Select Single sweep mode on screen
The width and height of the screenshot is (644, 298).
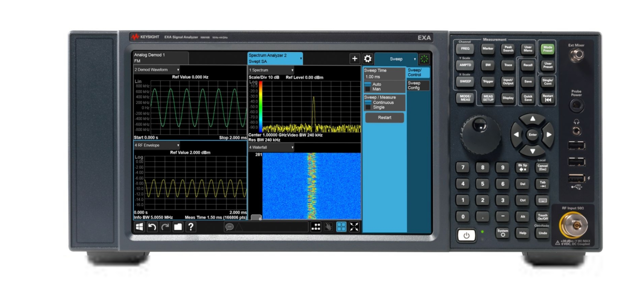tap(375, 107)
